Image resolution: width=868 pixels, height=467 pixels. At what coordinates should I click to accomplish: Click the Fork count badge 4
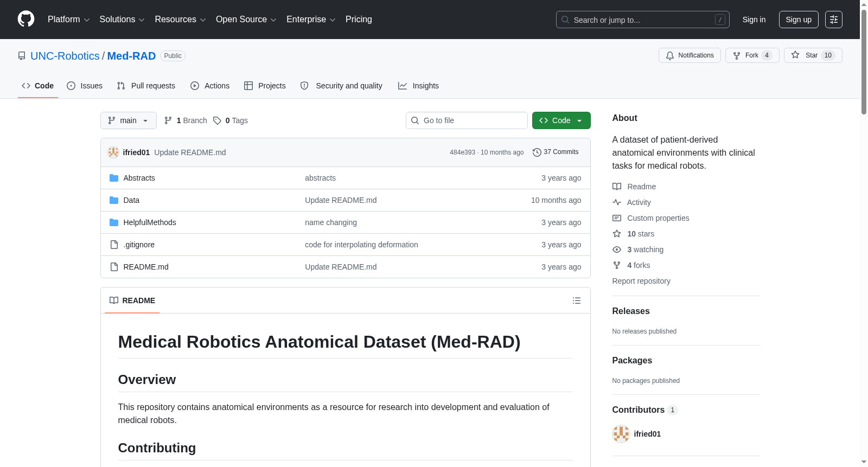coord(767,55)
